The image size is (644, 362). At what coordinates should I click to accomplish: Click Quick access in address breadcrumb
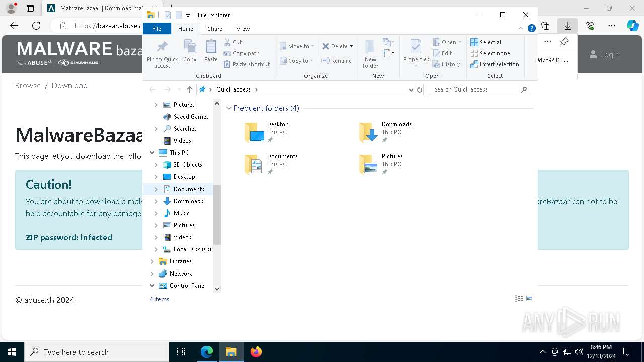click(x=233, y=89)
